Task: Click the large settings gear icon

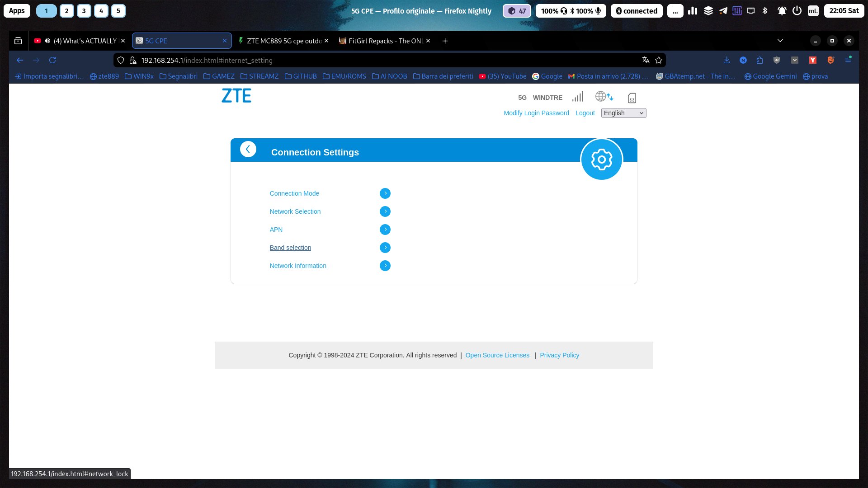Action: click(601, 160)
